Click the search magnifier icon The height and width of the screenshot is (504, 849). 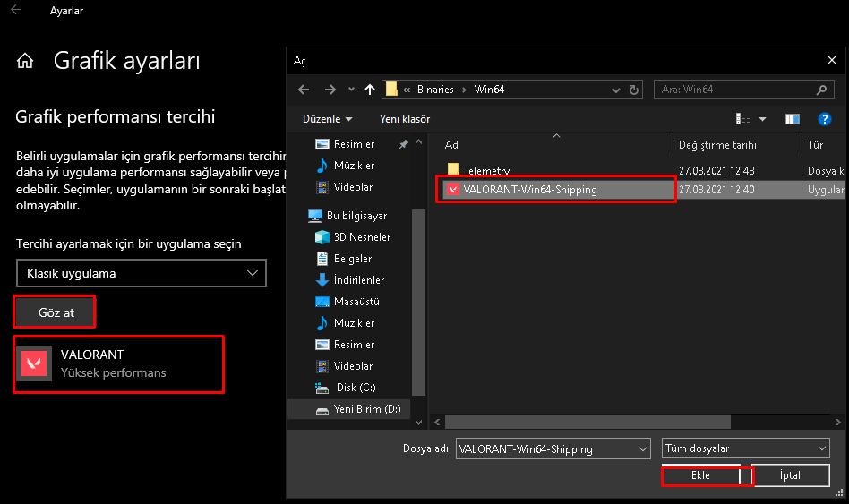click(x=821, y=90)
